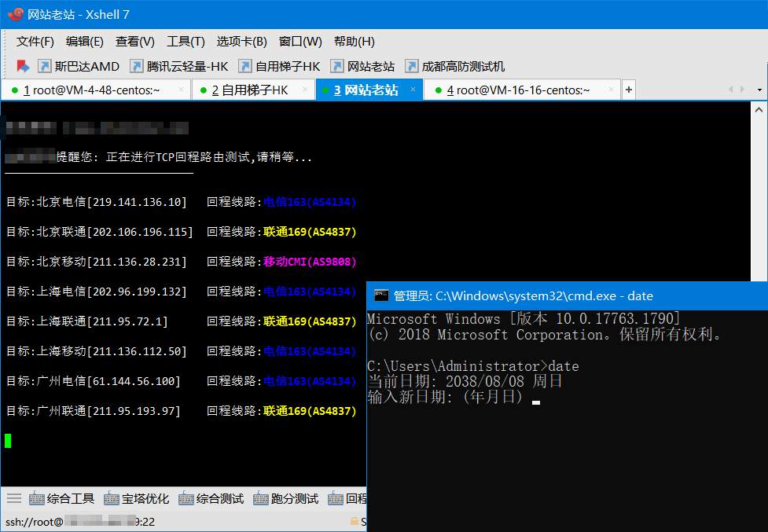Viewport: 768px width, 532px height.
Task: Click the + button to open new tab
Action: tap(628, 90)
